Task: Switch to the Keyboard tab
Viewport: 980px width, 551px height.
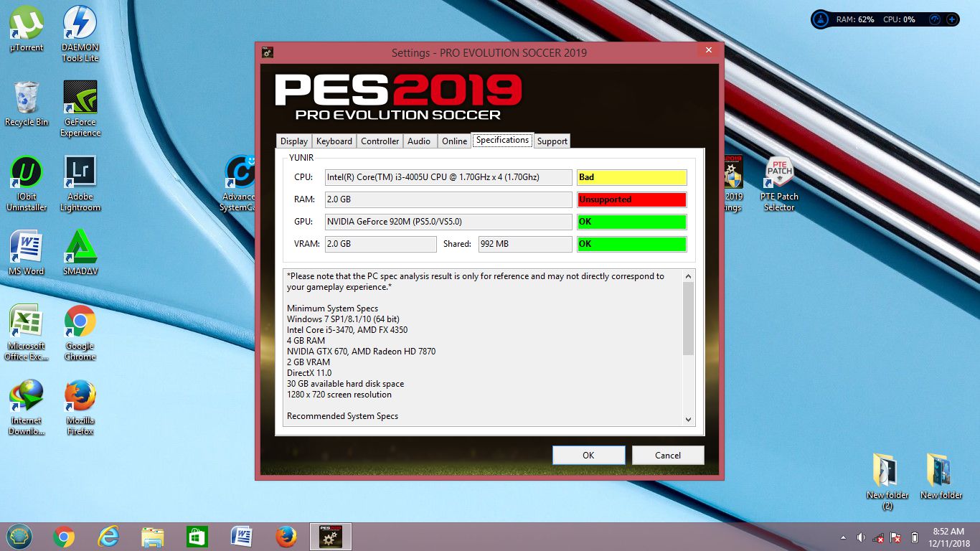Action: pyautogui.click(x=334, y=141)
